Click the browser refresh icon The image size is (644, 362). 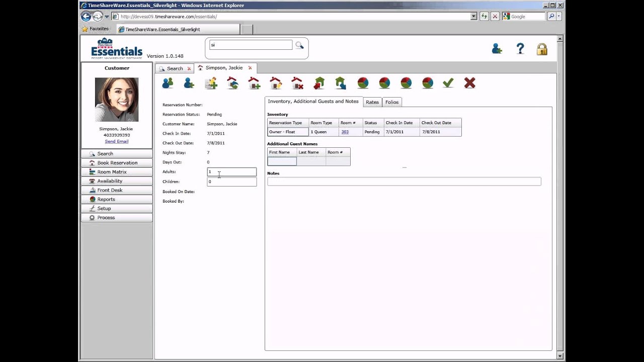[485, 16]
